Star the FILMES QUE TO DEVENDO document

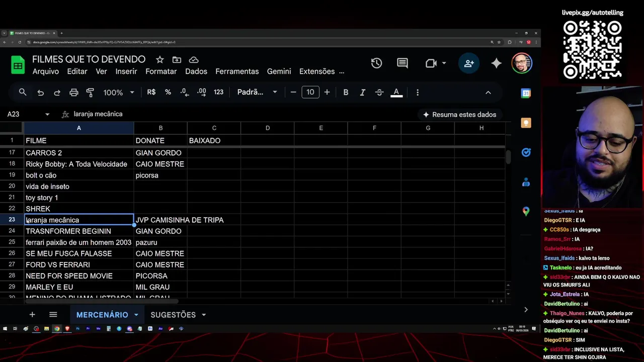159,60
